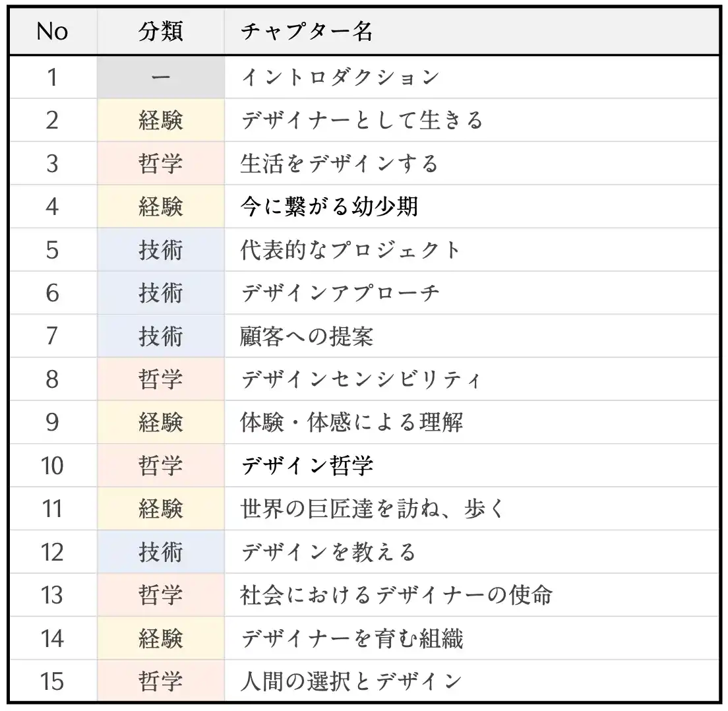Click the デザイナーを育む組織 chapter
The image size is (728, 711).
(352, 638)
